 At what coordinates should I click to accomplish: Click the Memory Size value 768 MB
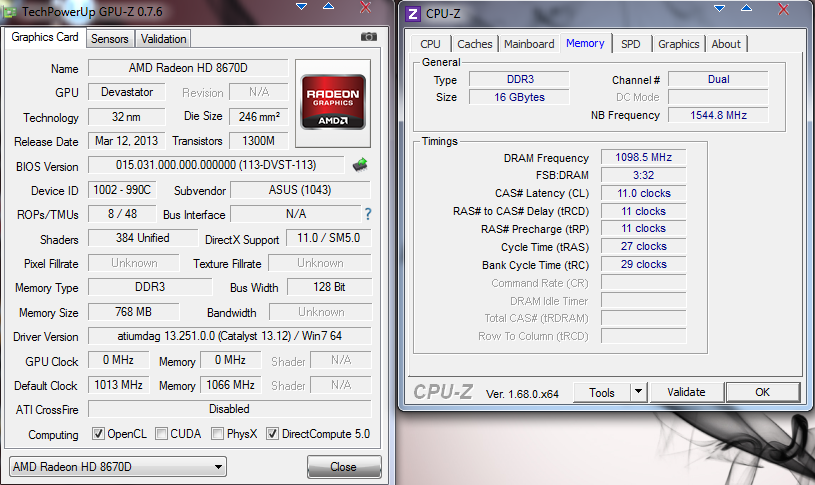click(x=134, y=312)
